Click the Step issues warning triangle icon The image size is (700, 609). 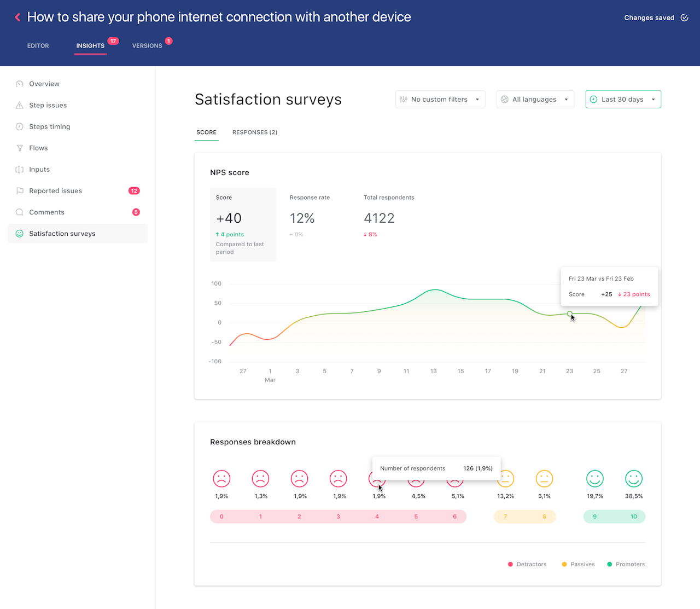[20, 106]
